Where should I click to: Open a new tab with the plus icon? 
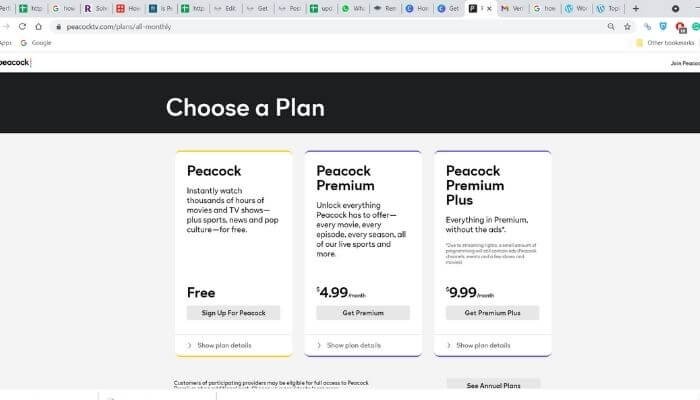636,8
